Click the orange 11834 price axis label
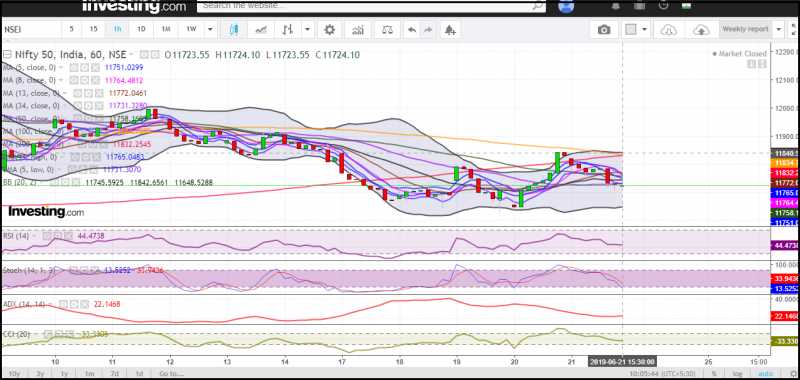This screenshot has width=800, height=380. [x=786, y=162]
